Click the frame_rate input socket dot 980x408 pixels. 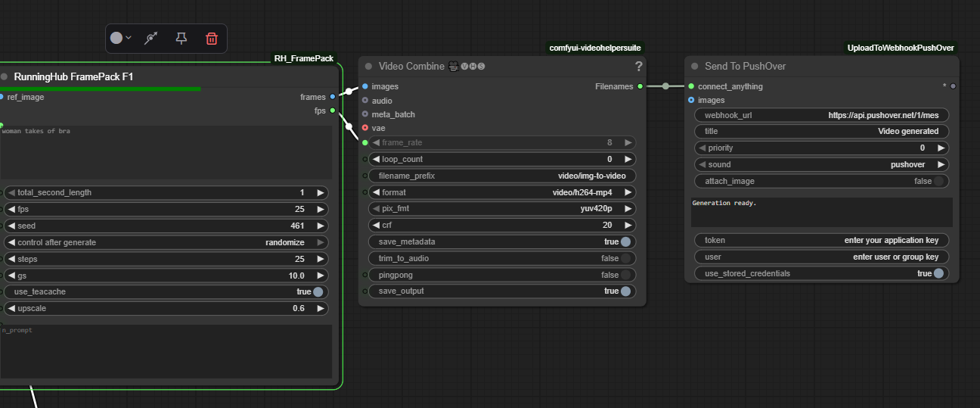tap(365, 142)
